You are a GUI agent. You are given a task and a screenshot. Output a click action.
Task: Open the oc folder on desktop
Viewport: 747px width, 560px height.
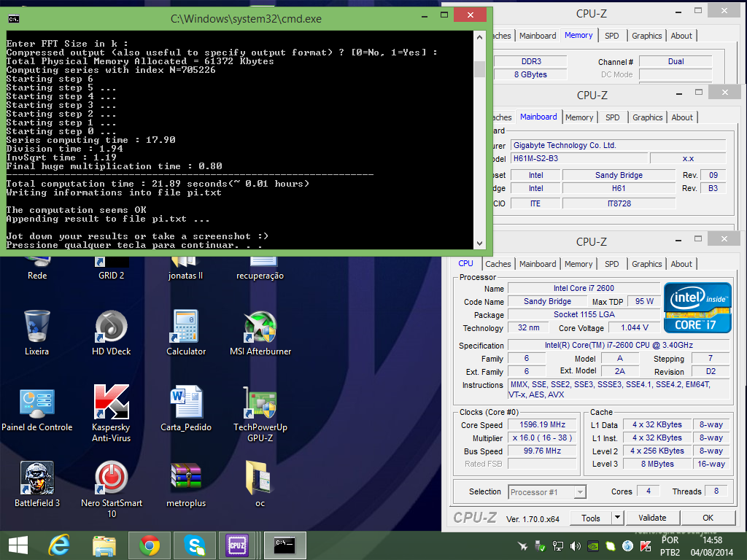click(260, 484)
